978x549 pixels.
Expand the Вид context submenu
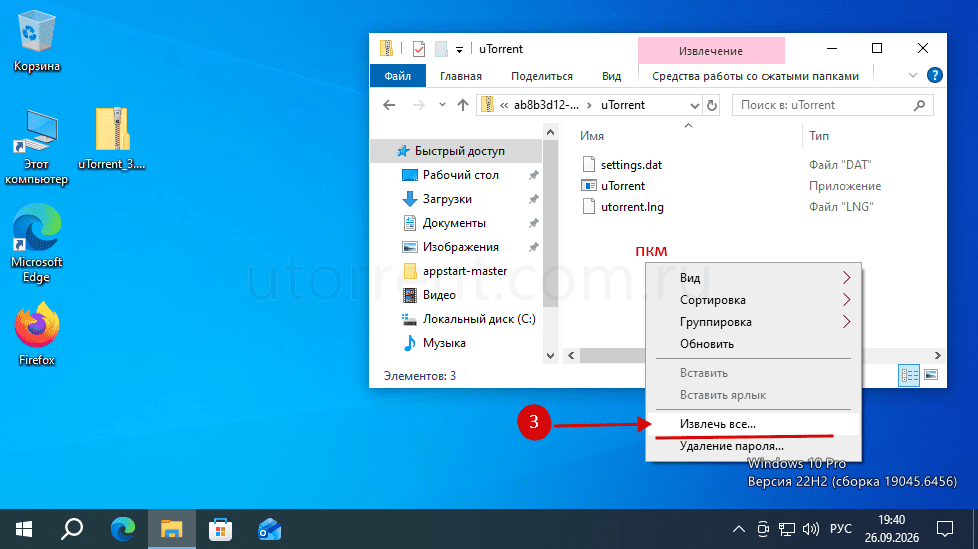click(753, 278)
